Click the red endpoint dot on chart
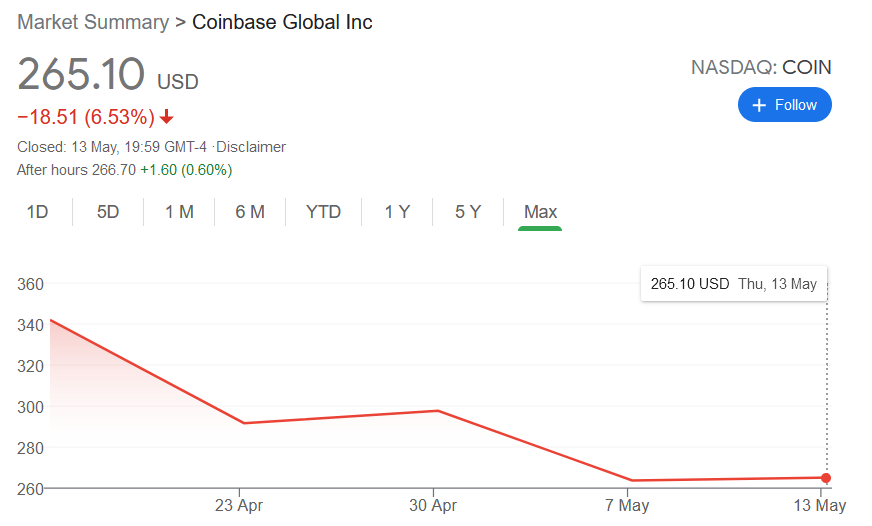This screenshot has width=872, height=526. (825, 478)
